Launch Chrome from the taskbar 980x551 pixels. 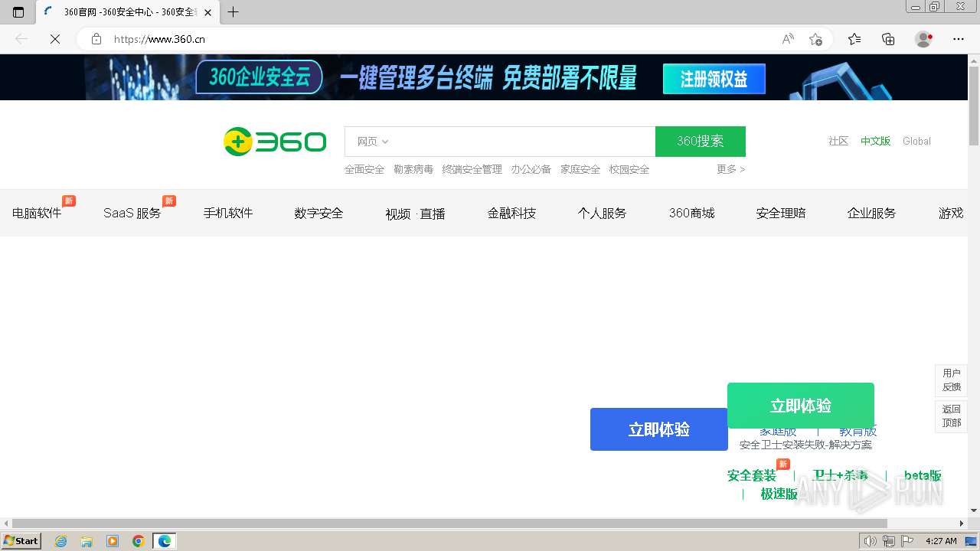139,541
